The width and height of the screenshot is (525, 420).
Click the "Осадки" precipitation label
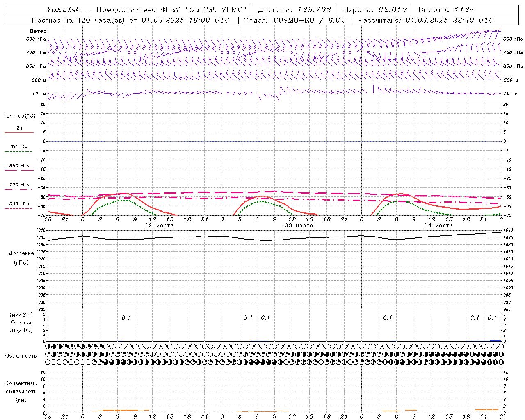coord(21,322)
